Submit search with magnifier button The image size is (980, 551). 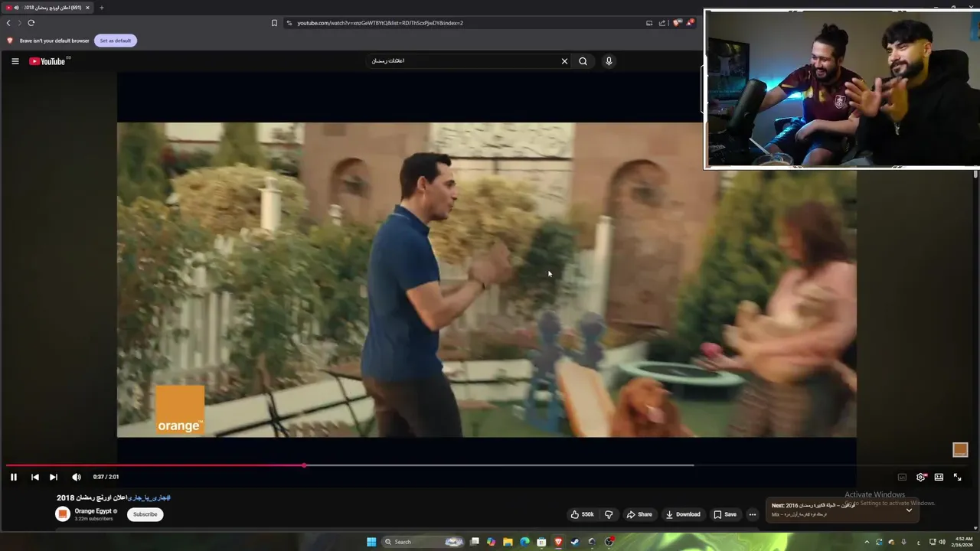[583, 61]
